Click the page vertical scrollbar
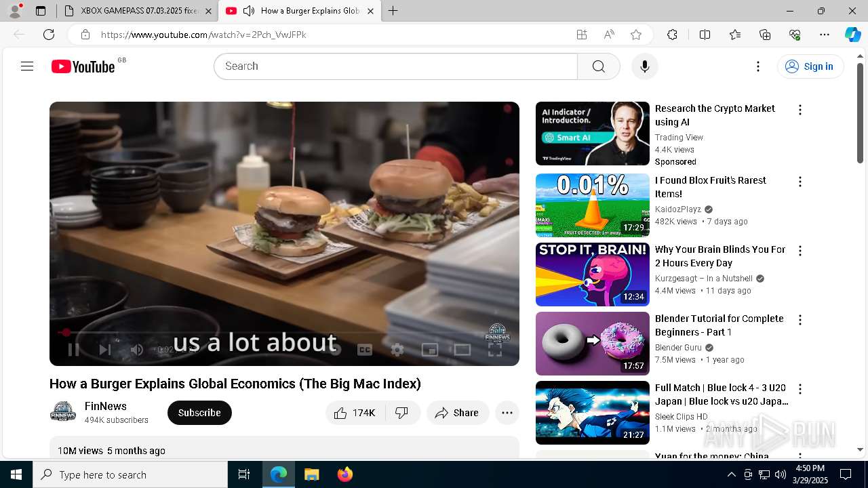The height and width of the screenshot is (488, 868). [x=860, y=113]
